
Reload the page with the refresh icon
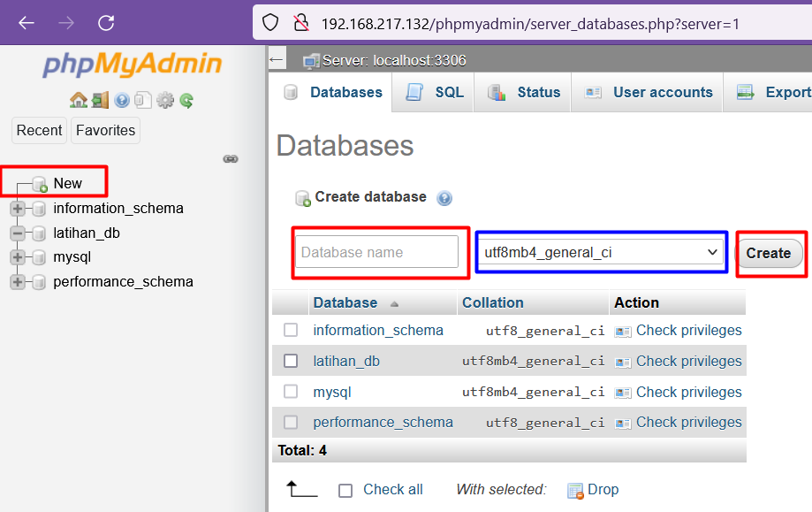point(106,23)
